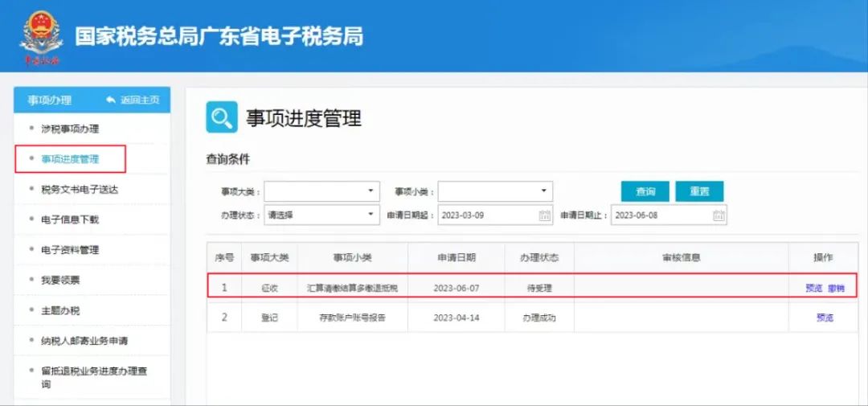Open calendar icon for 申请日期止
Screen dimensions: 868x406
tap(719, 215)
